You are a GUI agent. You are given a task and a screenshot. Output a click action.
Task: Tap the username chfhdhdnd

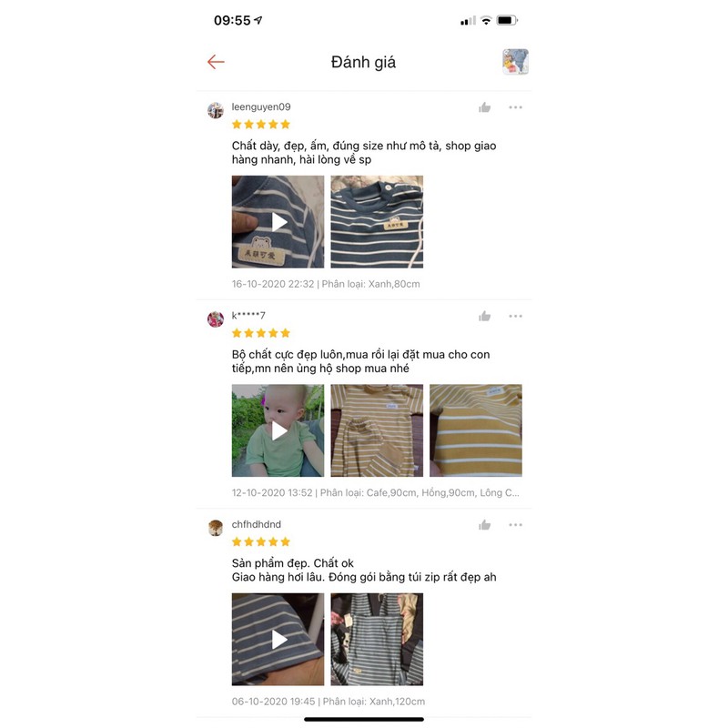click(x=257, y=524)
